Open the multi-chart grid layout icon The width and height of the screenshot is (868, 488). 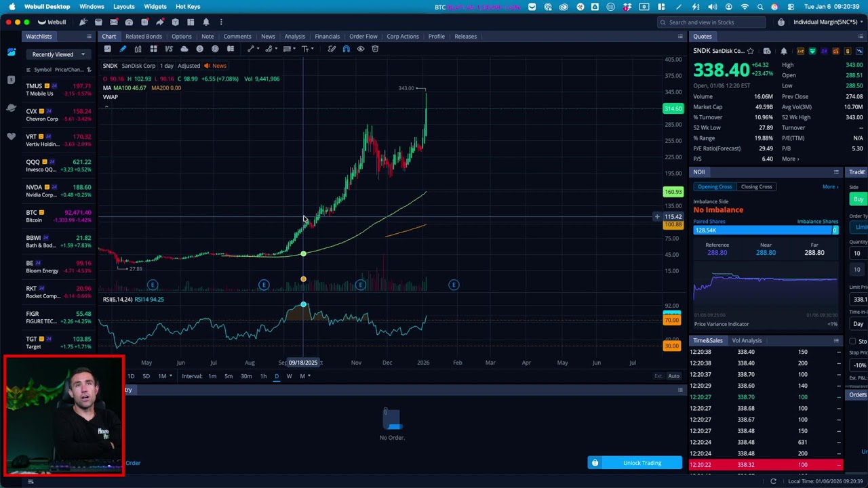click(x=153, y=49)
